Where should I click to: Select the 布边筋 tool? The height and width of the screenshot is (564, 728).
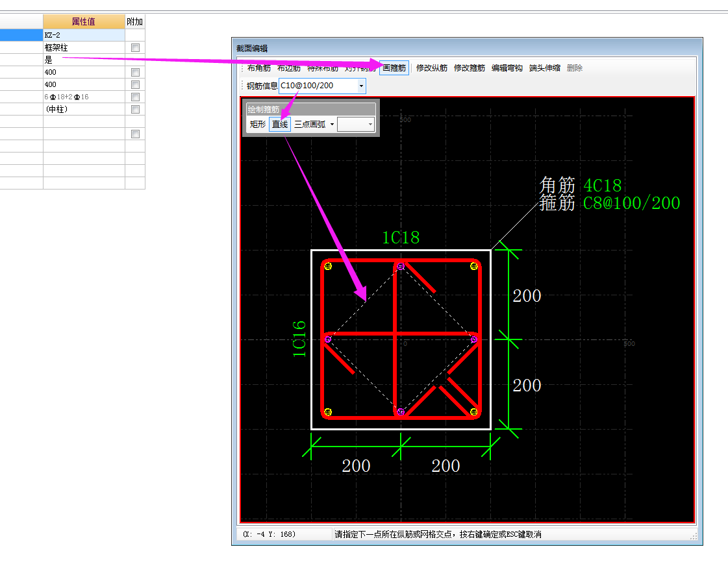click(289, 68)
